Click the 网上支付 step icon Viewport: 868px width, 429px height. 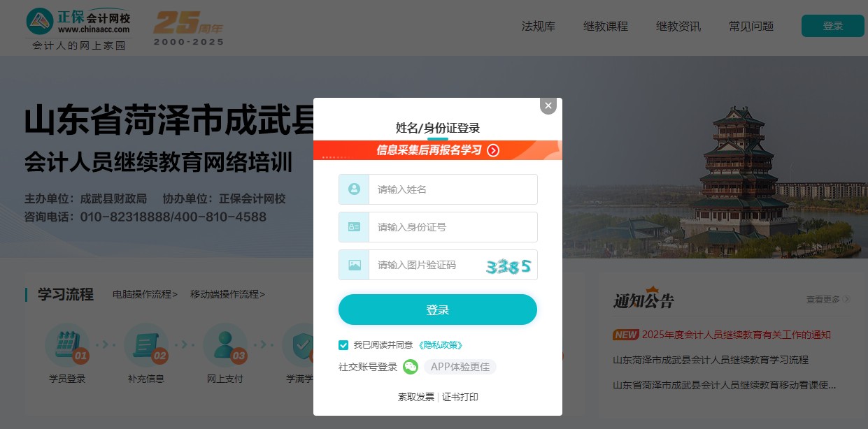click(x=225, y=345)
